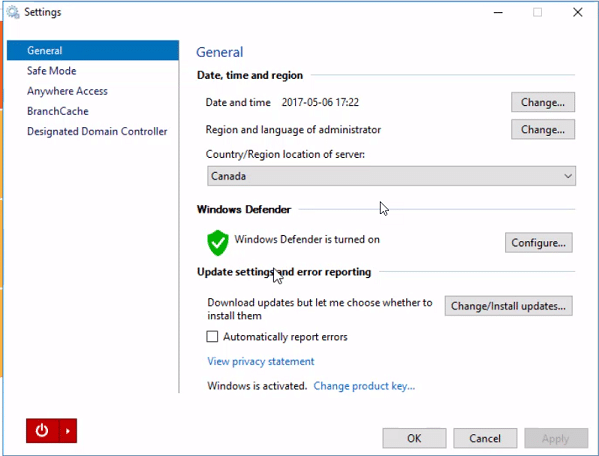Viewport: 599px width, 456px height.
Task: Expand the Country/Region dropdown showing Canada
Action: [391, 176]
